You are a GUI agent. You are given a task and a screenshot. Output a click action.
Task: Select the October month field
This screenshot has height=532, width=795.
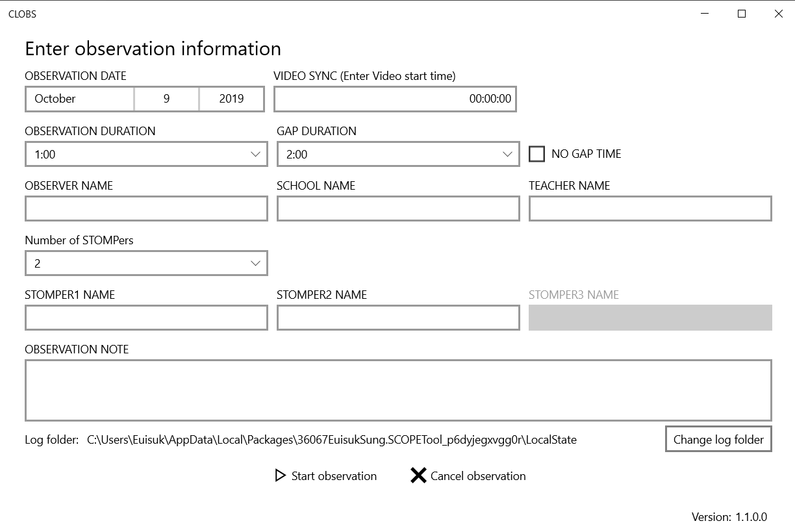tap(80, 99)
